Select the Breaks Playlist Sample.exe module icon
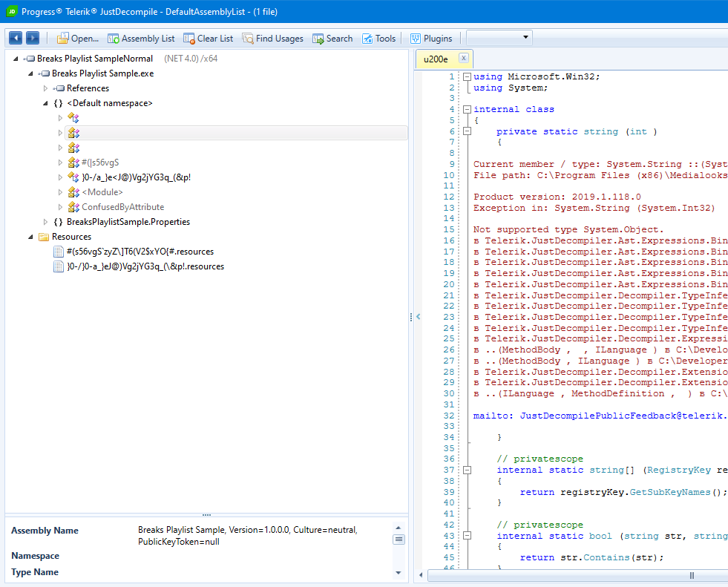728x587 pixels. click(x=44, y=73)
